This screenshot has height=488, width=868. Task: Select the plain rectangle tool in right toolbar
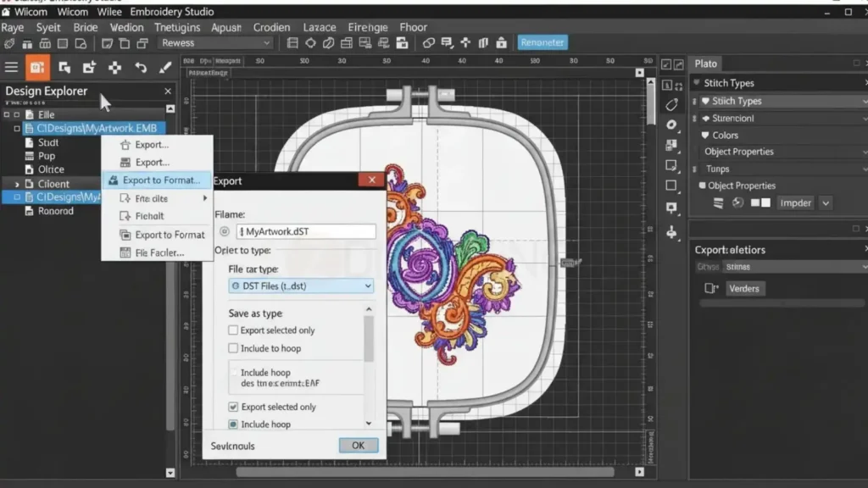point(671,186)
